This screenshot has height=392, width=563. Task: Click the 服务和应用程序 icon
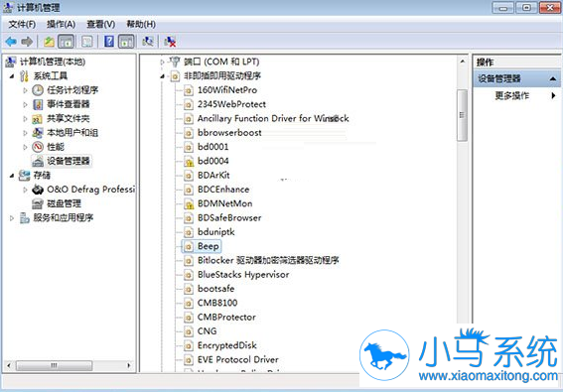tap(24, 218)
